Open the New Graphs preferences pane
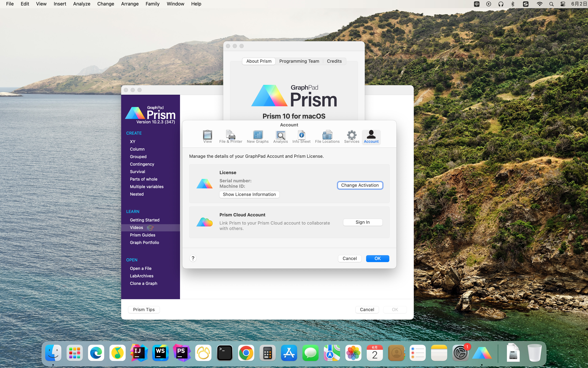The image size is (588, 368). (258, 137)
